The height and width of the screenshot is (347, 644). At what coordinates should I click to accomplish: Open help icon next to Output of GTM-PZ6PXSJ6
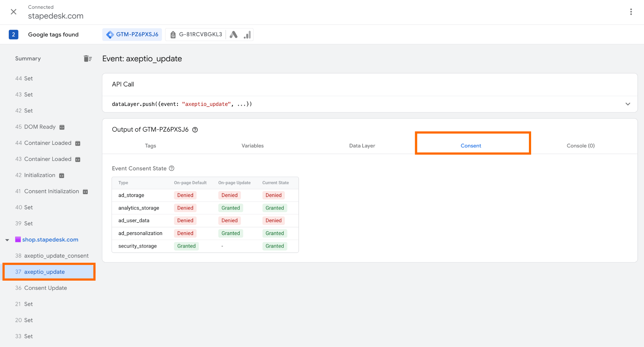pyautogui.click(x=195, y=130)
